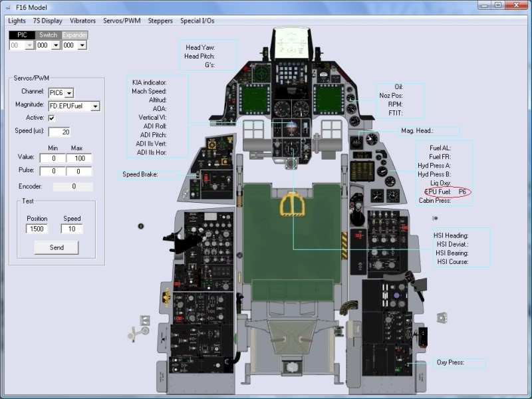Expand the Expander number dropdown
Image resolution: width=532 pixels, height=399 pixels.
[x=82, y=45]
